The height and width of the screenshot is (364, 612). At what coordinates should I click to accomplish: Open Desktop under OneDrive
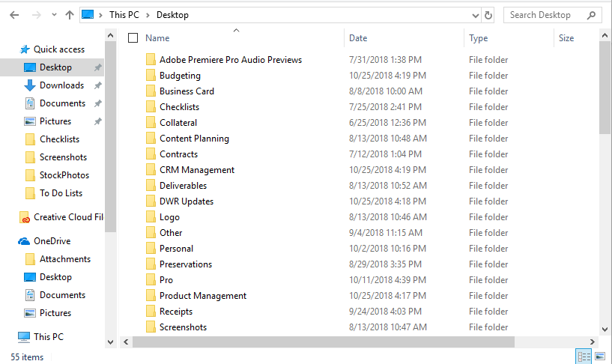[56, 276]
